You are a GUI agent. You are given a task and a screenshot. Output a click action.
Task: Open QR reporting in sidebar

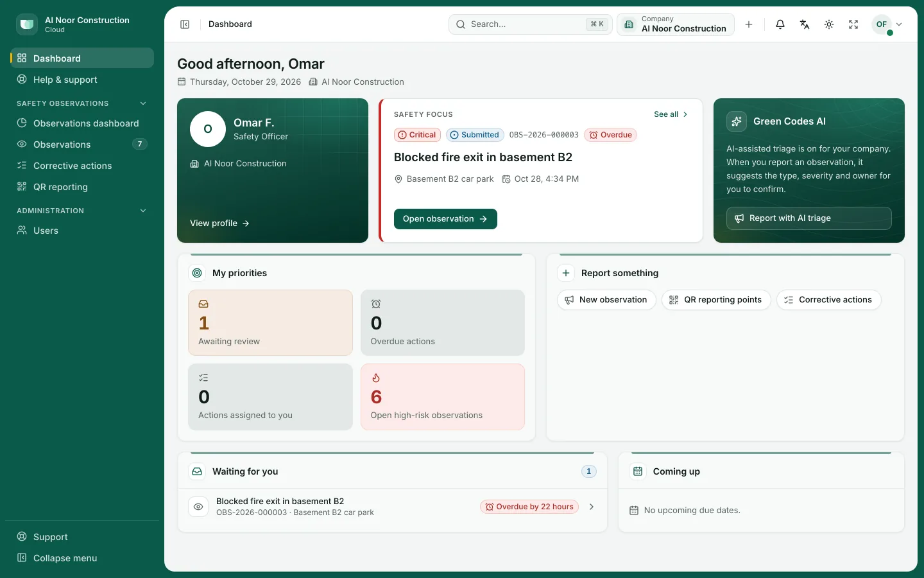click(x=82, y=187)
